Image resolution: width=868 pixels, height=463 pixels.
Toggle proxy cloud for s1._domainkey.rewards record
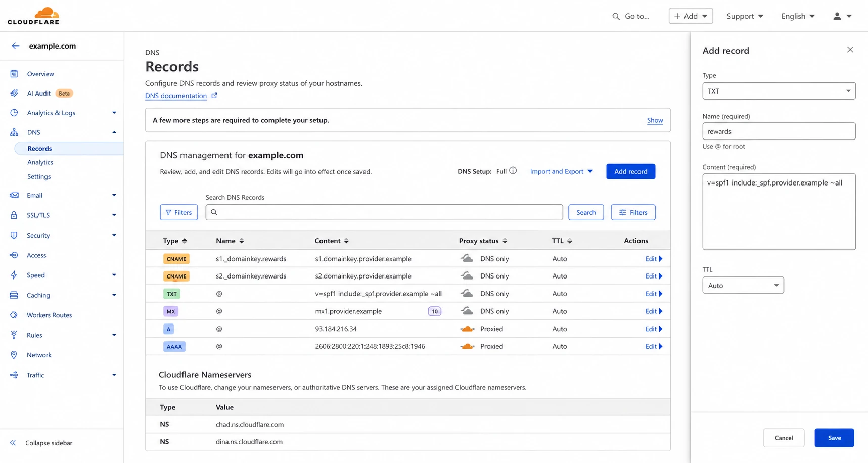[467, 258]
